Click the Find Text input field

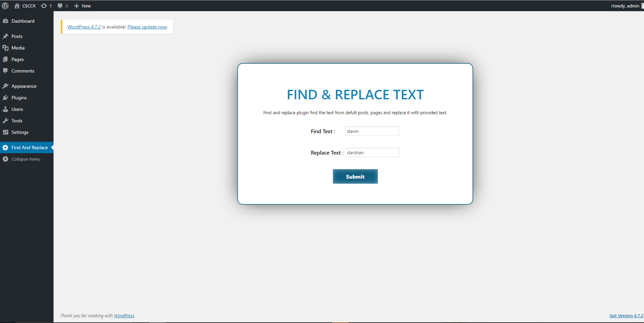[x=372, y=131]
